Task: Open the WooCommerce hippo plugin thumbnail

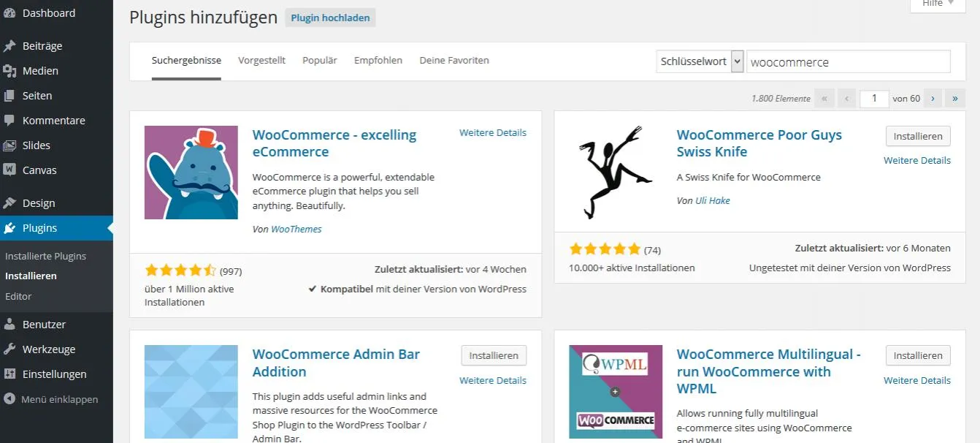Action: pyautogui.click(x=191, y=173)
